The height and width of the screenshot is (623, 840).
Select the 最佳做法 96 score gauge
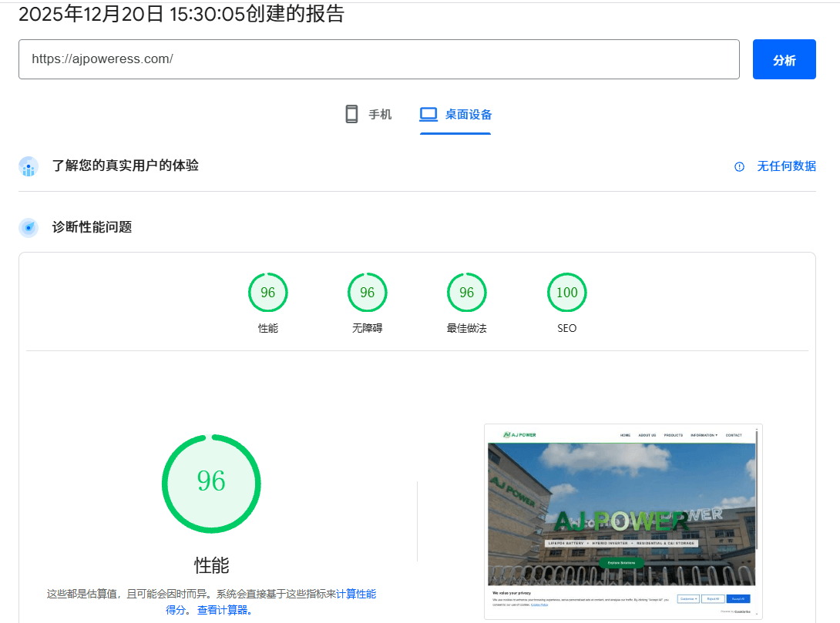click(466, 292)
